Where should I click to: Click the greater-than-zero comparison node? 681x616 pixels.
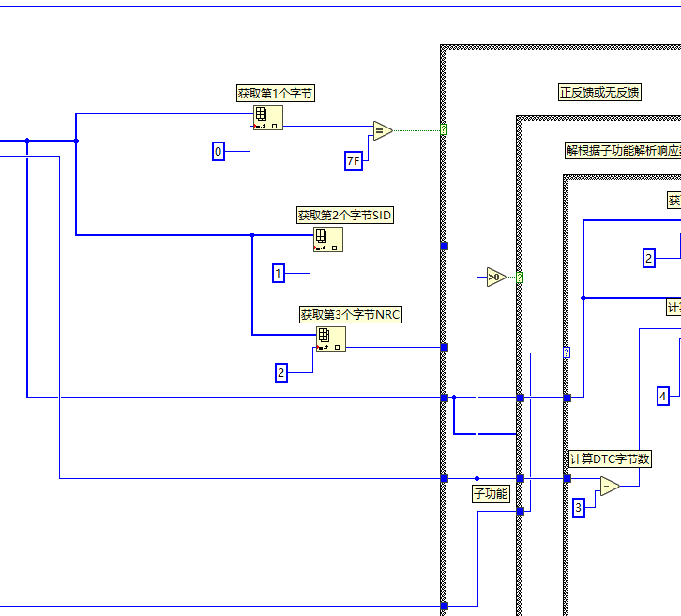point(496,277)
